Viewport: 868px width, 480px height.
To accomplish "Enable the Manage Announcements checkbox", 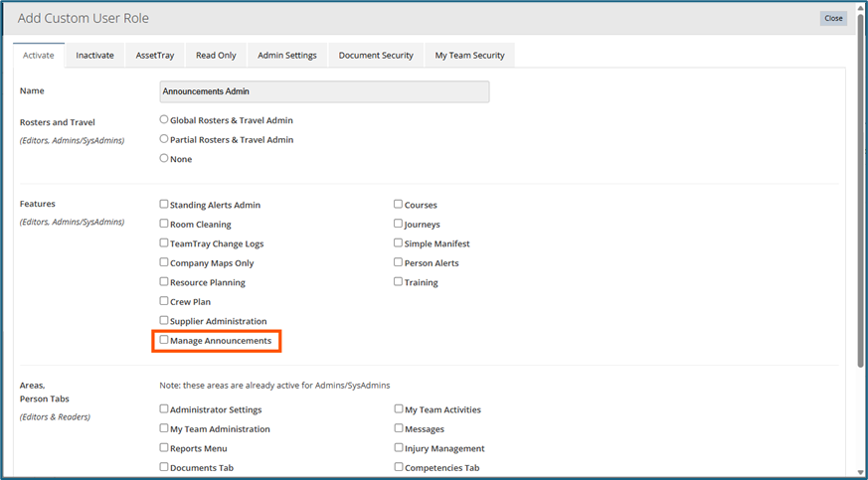I will [165, 340].
